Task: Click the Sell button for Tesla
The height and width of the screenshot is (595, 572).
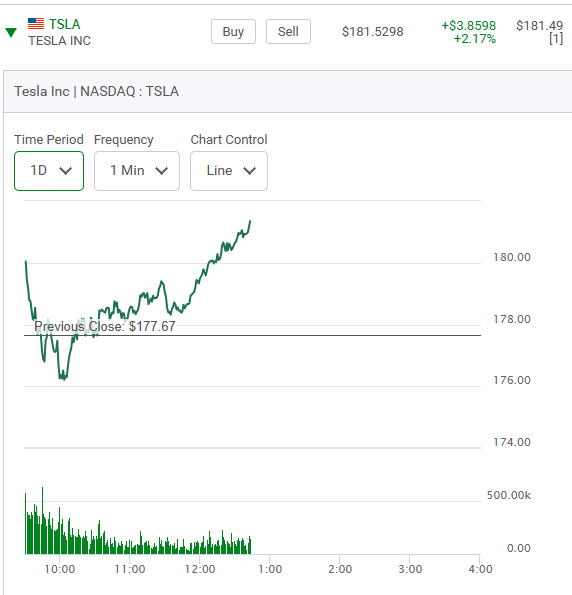Action: (x=288, y=31)
